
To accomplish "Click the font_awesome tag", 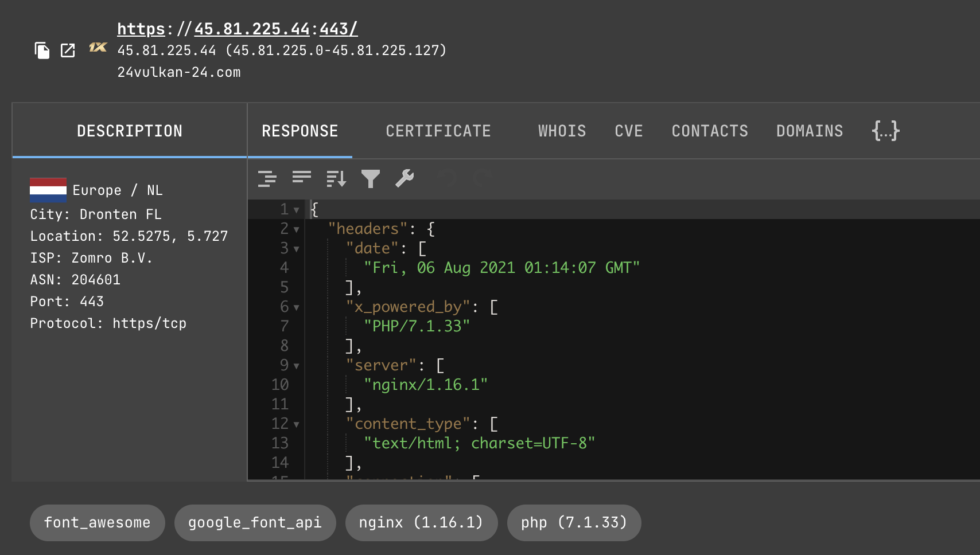I will pos(98,522).
